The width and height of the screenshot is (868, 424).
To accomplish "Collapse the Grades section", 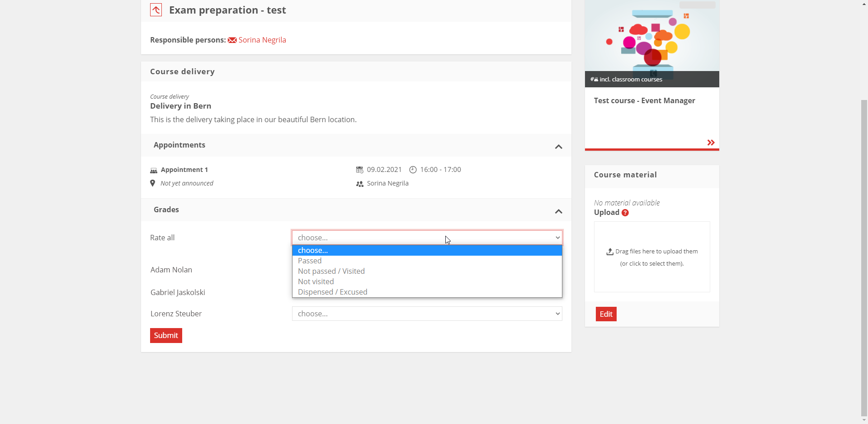I will coord(558,211).
